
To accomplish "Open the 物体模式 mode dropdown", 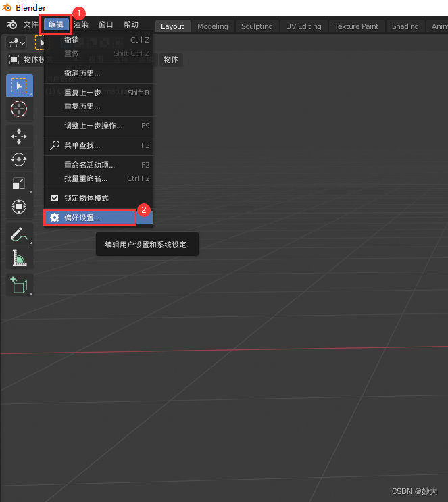I will (26, 59).
